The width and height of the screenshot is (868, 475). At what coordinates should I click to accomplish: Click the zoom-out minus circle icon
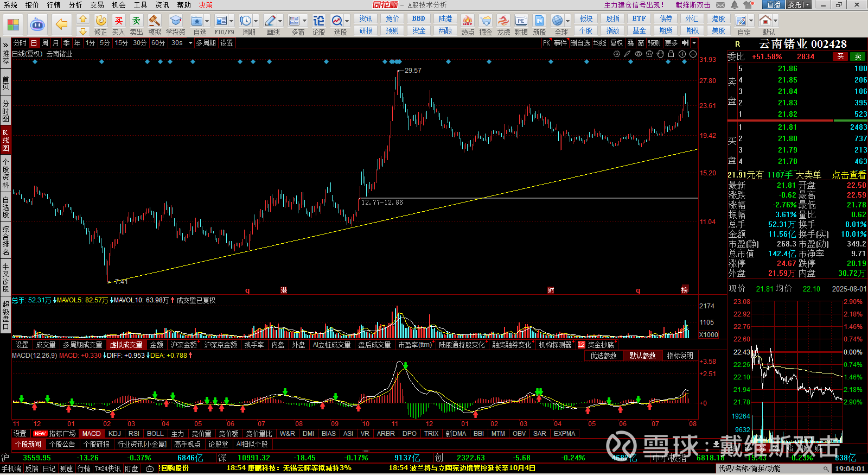point(693,54)
